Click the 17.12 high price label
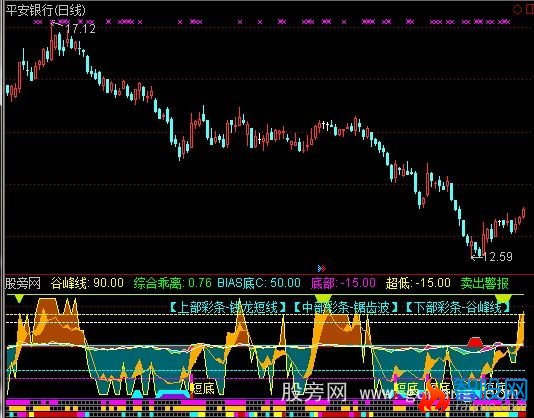Screen dimensions: 534x418 click(x=80, y=29)
